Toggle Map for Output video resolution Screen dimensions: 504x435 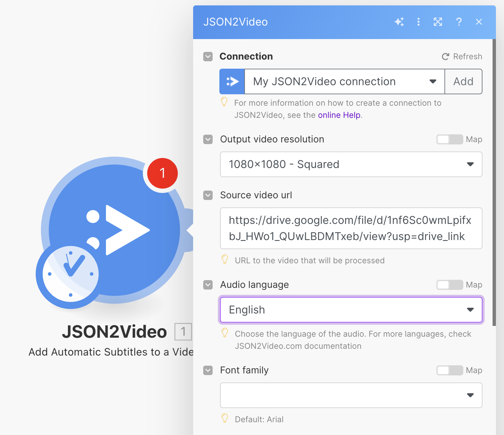[449, 139]
